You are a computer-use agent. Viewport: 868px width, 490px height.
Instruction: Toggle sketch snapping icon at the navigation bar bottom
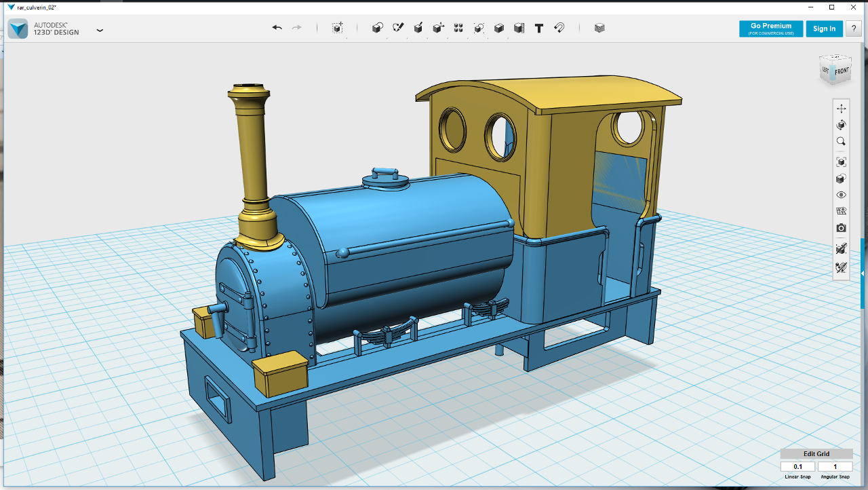[842, 267]
